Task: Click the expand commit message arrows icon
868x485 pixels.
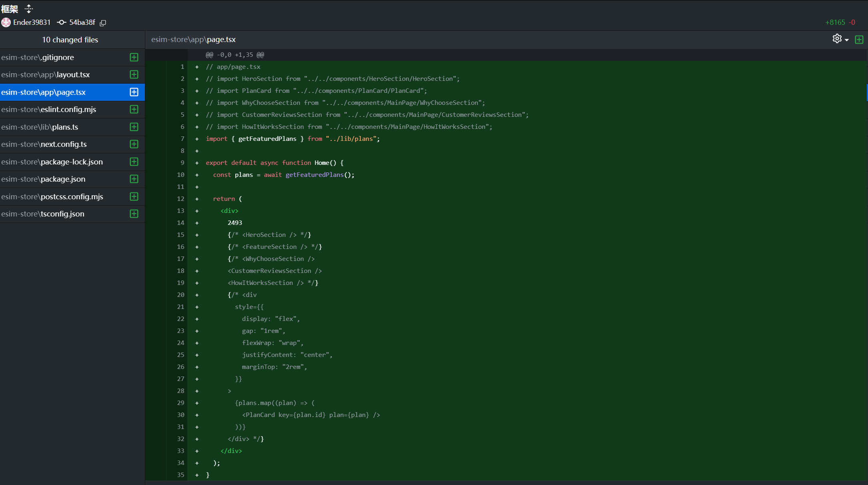Action: pos(29,9)
